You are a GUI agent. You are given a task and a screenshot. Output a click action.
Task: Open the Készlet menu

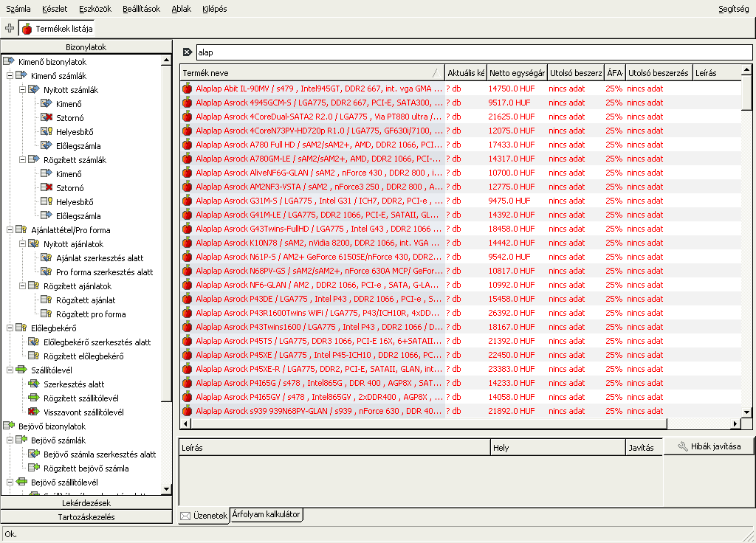pyautogui.click(x=55, y=9)
